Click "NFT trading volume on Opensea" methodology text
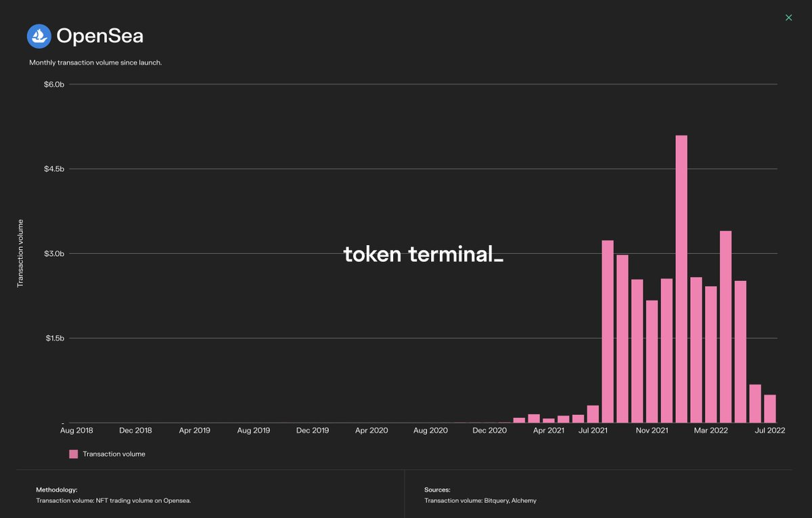This screenshot has height=518, width=812. tap(145, 500)
